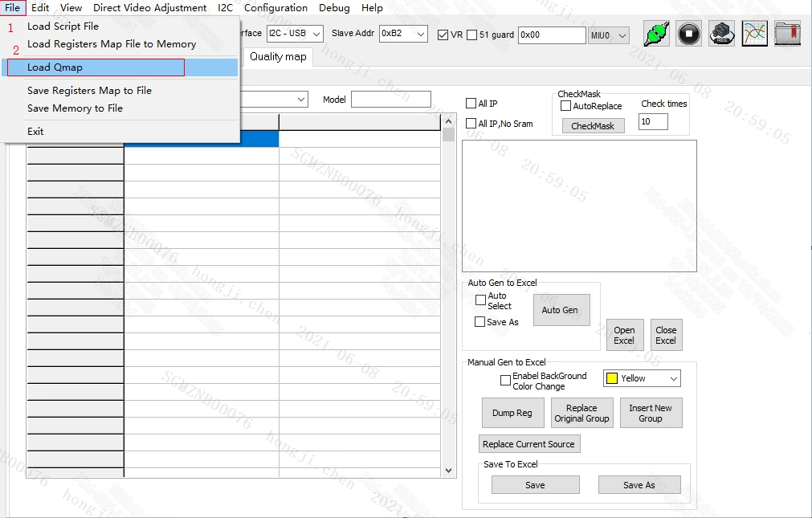812x518 pixels.
Task: Choose Save Registers Map to File
Action: (120, 91)
